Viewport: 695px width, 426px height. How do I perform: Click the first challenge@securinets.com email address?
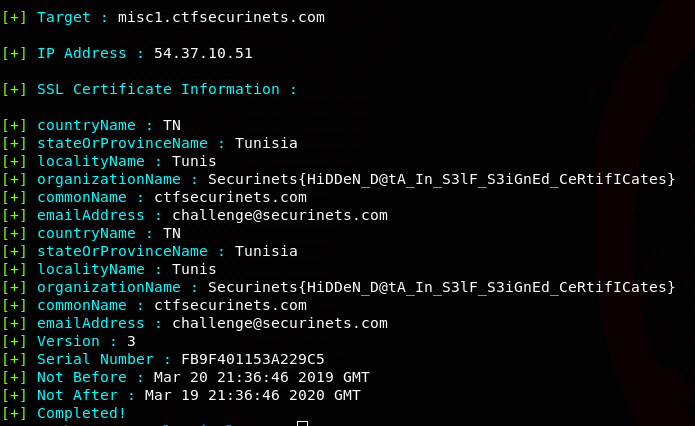click(x=279, y=215)
